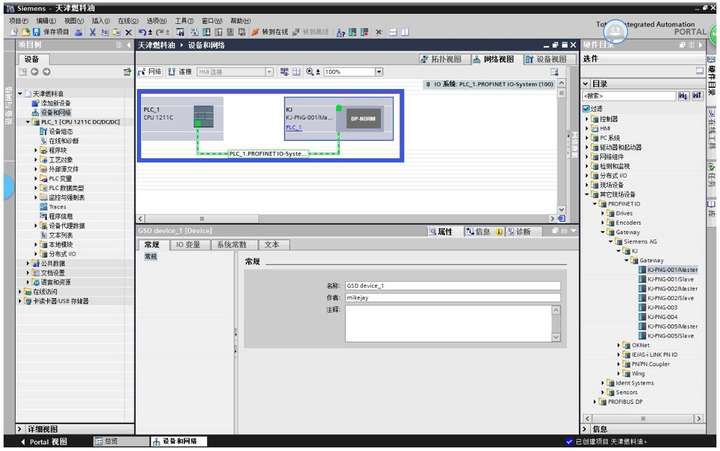Select the IO 变量 properties tab
Image resolution: width=720 pixels, height=451 pixels.
click(x=188, y=244)
